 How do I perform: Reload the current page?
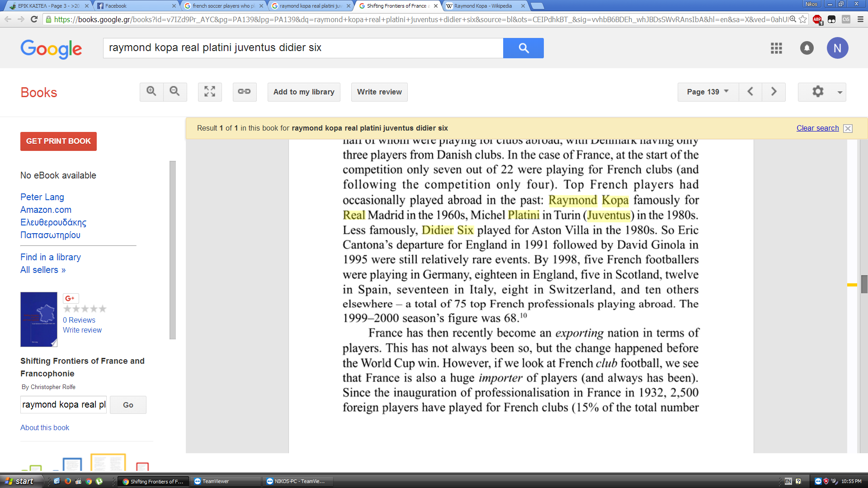34,19
